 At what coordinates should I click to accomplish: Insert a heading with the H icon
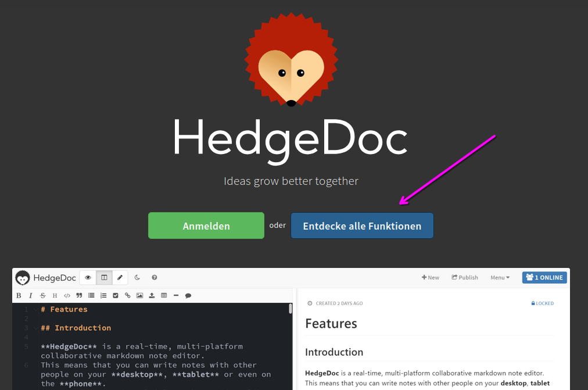(x=55, y=295)
